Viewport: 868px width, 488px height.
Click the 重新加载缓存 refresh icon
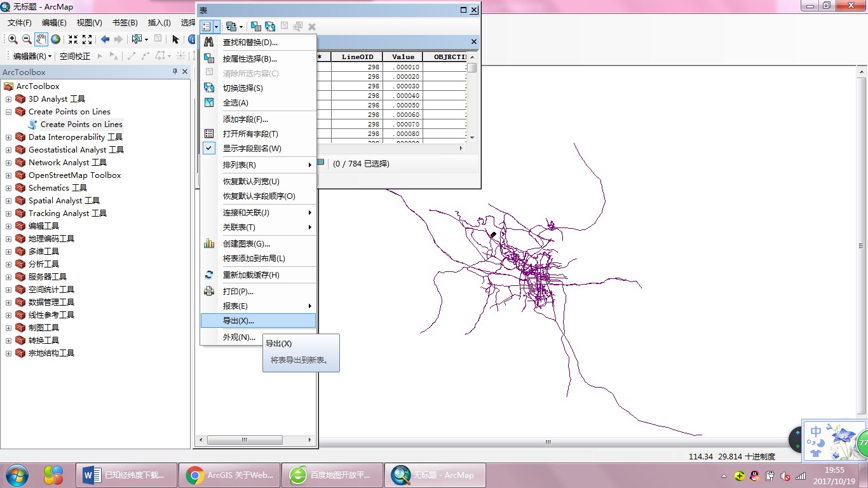coord(208,274)
